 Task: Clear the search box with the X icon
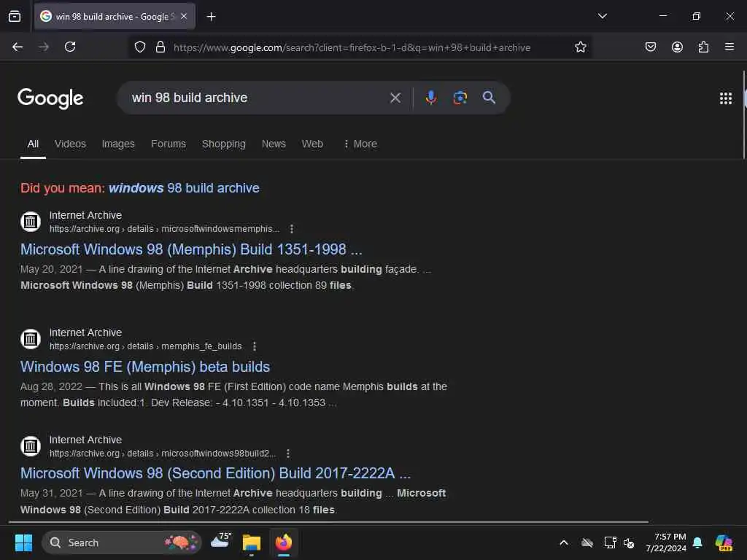click(395, 98)
